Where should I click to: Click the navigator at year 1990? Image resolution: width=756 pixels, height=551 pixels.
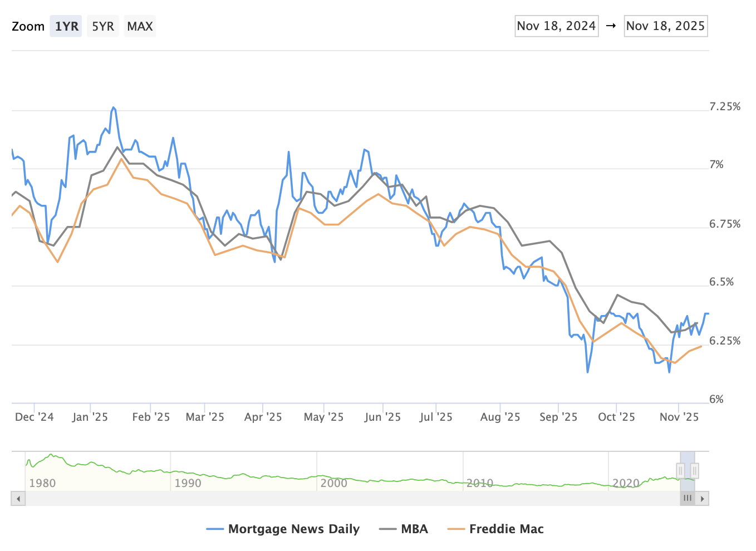pos(188,483)
